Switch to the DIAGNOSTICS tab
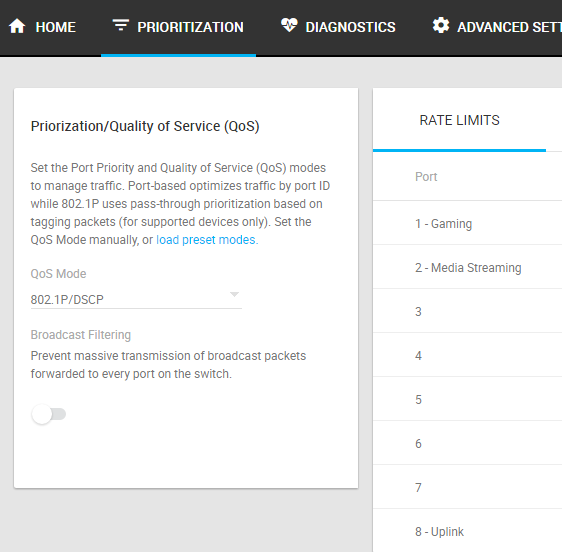The image size is (562, 552). (350, 27)
